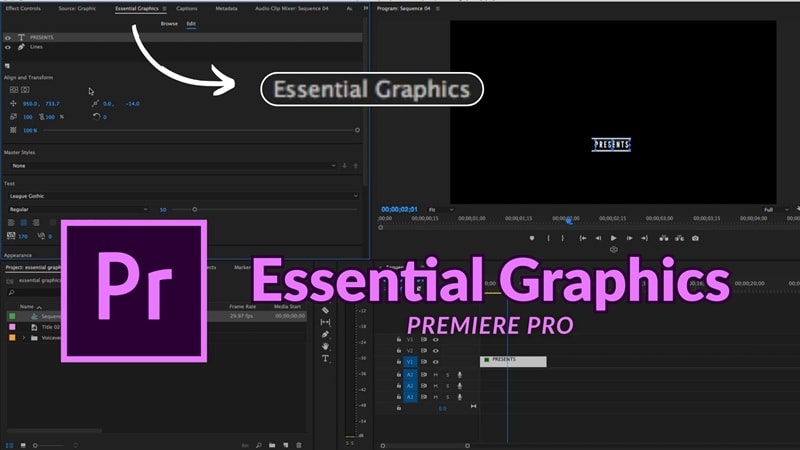Screen dimensions: 800x450
Task: Open the League Gothic font dropdown
Action: point(184,196)
